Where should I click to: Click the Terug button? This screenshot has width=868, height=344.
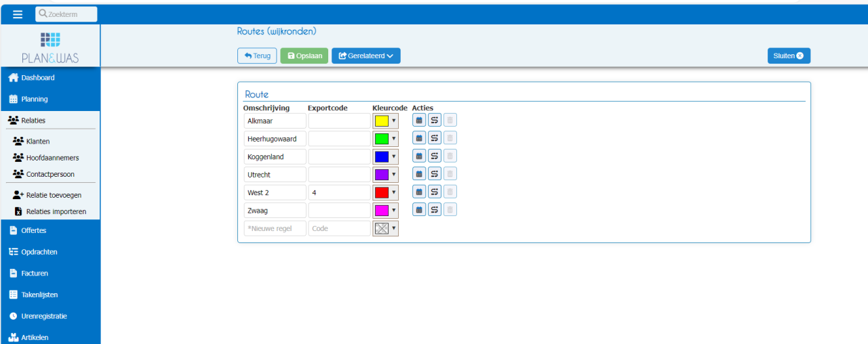(x=257, y=56)
